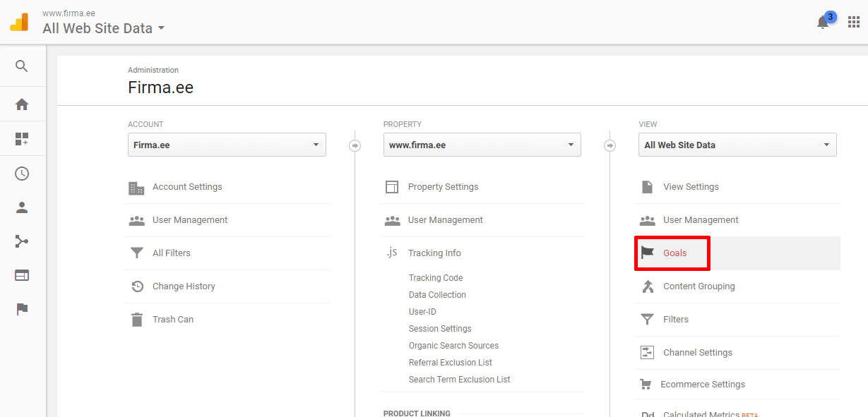The width and height of the screenshot is (868, 417).
Task: Open the Google apps grid icon
Action: pos(853,23)
